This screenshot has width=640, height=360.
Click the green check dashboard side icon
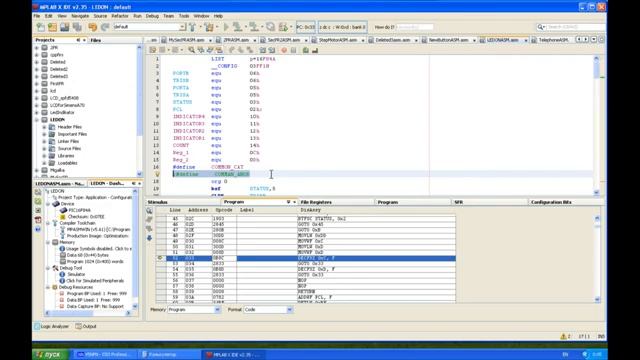pos(38,201)
